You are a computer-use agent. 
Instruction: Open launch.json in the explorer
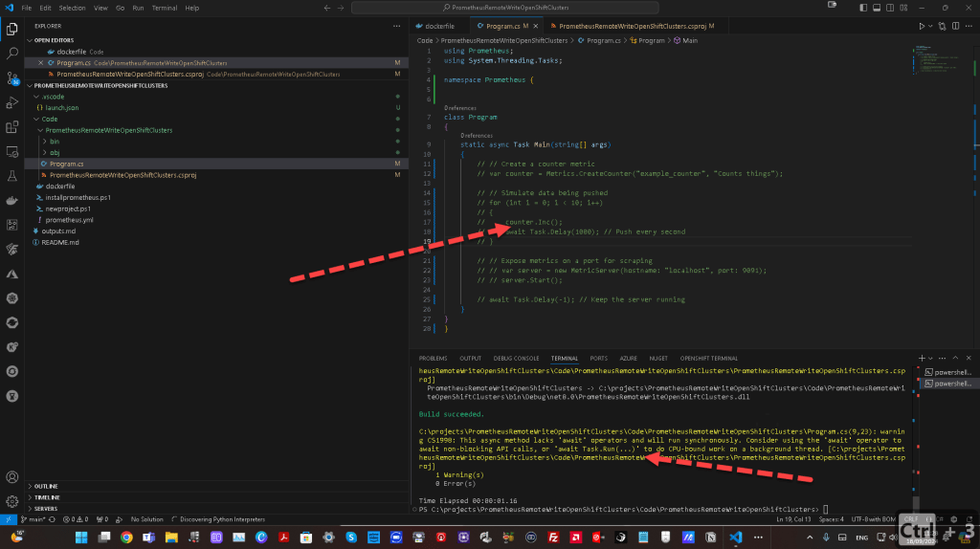point(61,108)
